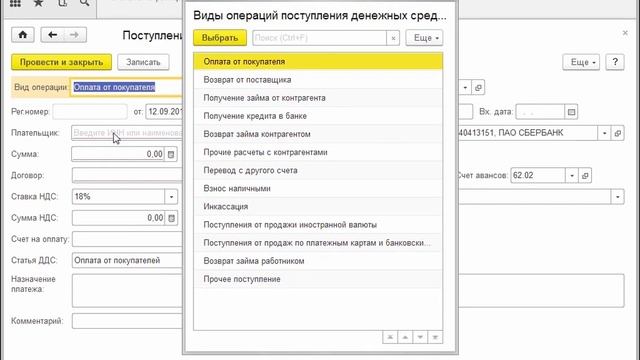Navigate forward with right arrow
This screenshot has width=640, height=360.
coord(75,35)
